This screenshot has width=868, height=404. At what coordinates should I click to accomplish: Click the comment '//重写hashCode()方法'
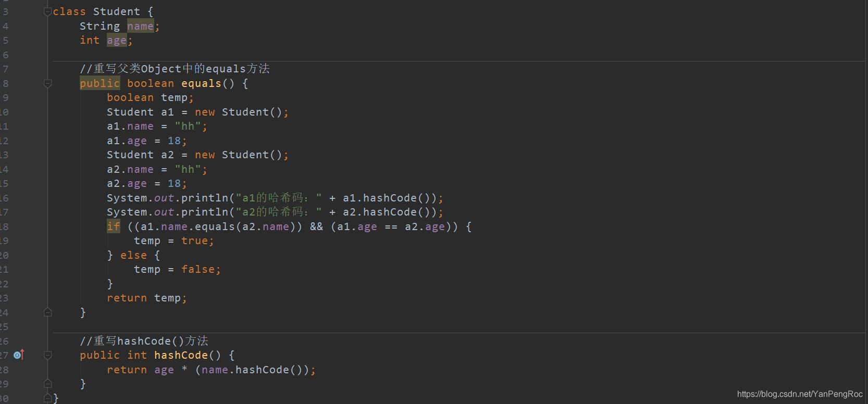(x=144, y=341)
